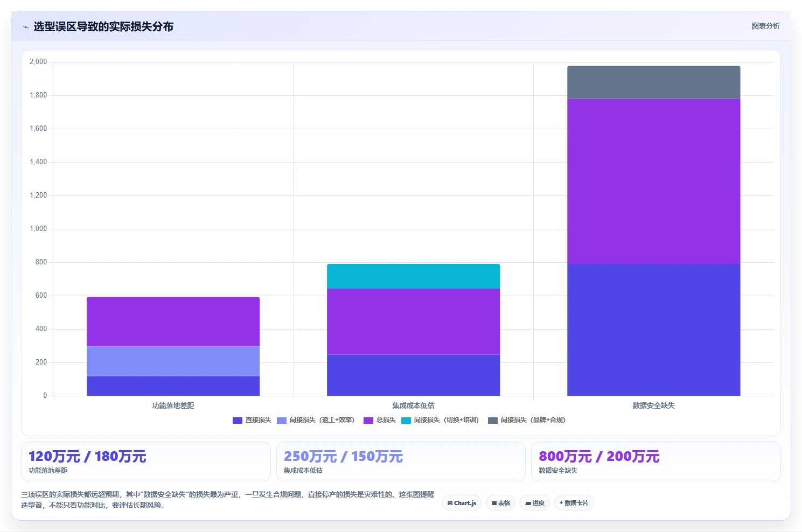The height and width of the screenshot is (532, 802).
Task: Click the 进度 tag
Action: (535, 503)
